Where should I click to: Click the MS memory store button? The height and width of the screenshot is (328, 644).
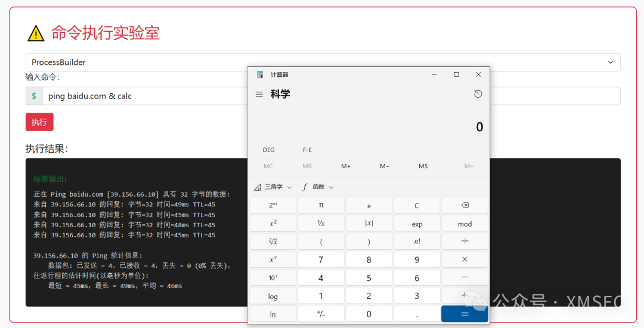pos(423,166)
